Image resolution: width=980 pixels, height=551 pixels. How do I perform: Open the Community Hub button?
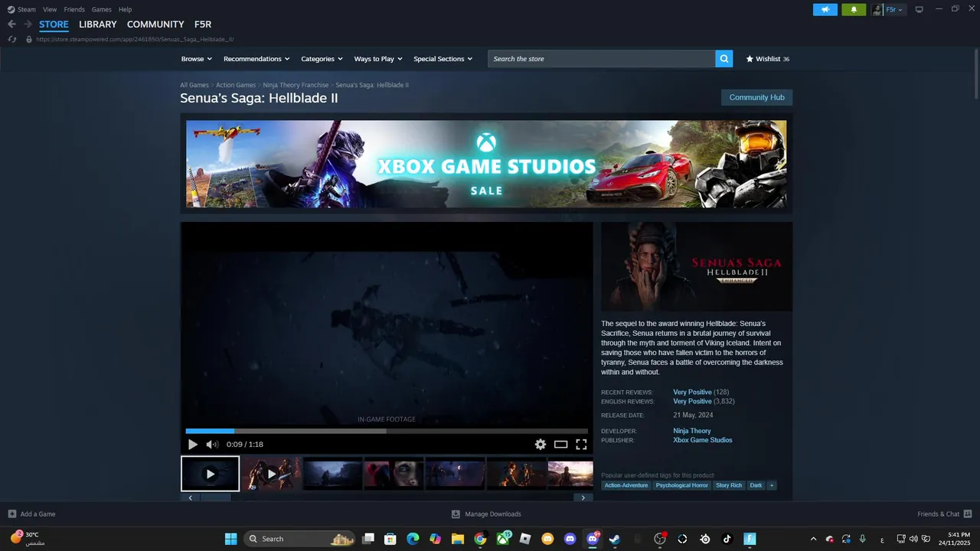(x=756, y=97)
